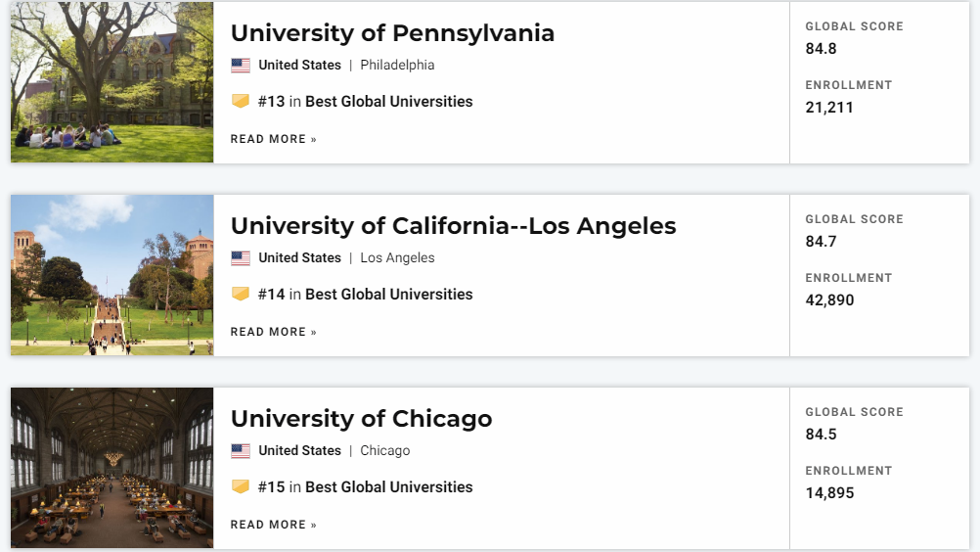This screenshot has height=552, width=980.
Task: Select UCLA enrollment figure 42,890
Action: pyautogui.click(x=829, y=300)
